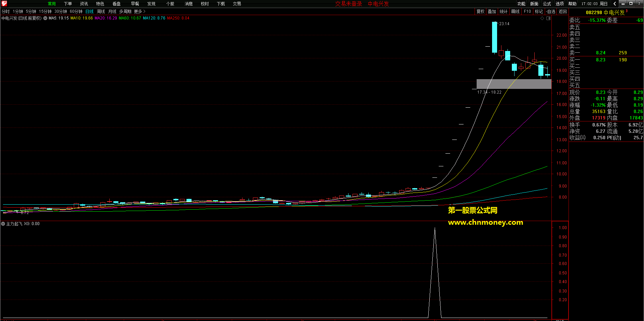Click the back chevron beside the clock
This screenshot has height=321, width=644.
(614, 4)
